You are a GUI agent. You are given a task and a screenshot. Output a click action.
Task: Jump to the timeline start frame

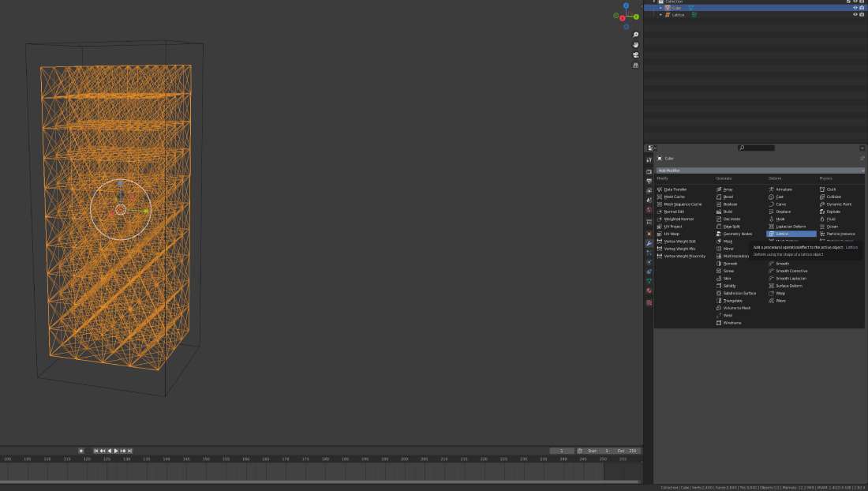[95, 452]
